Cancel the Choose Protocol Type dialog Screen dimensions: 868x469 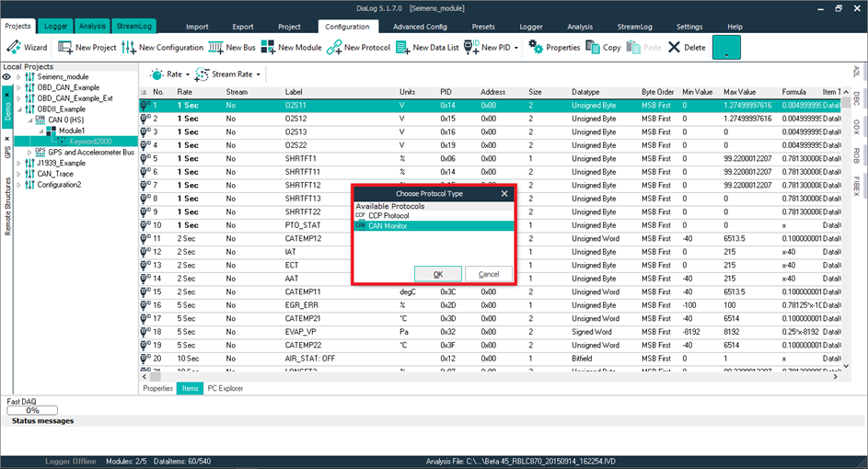pos(489,274)
